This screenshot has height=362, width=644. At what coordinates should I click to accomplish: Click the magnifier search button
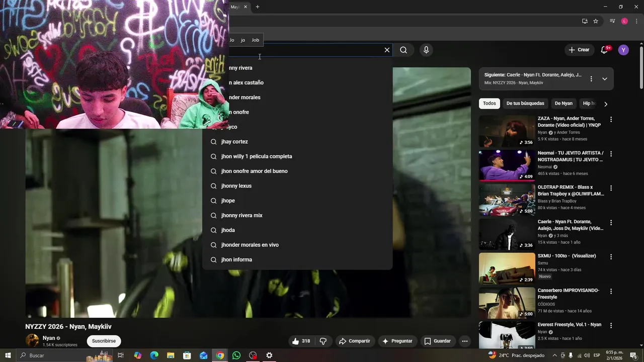tap(404, 50)
